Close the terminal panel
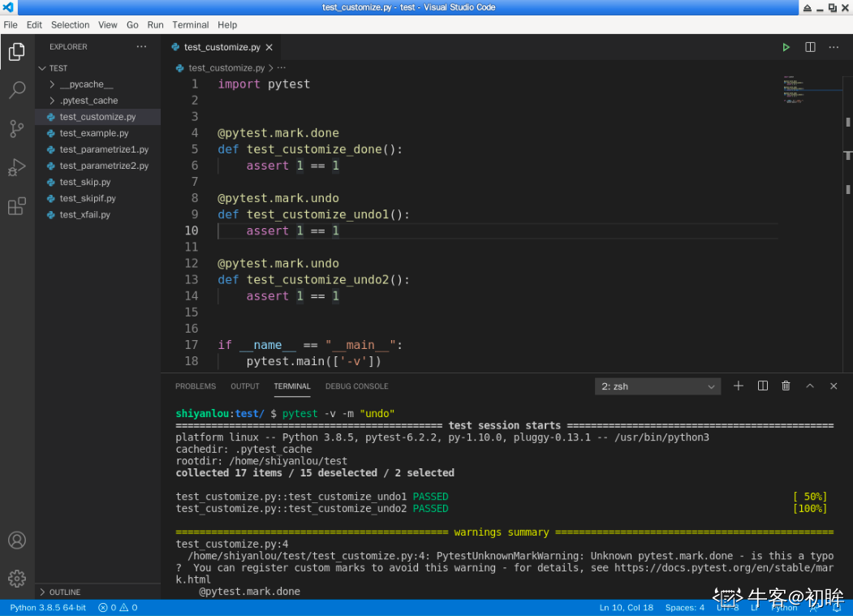 pos(834,386)
